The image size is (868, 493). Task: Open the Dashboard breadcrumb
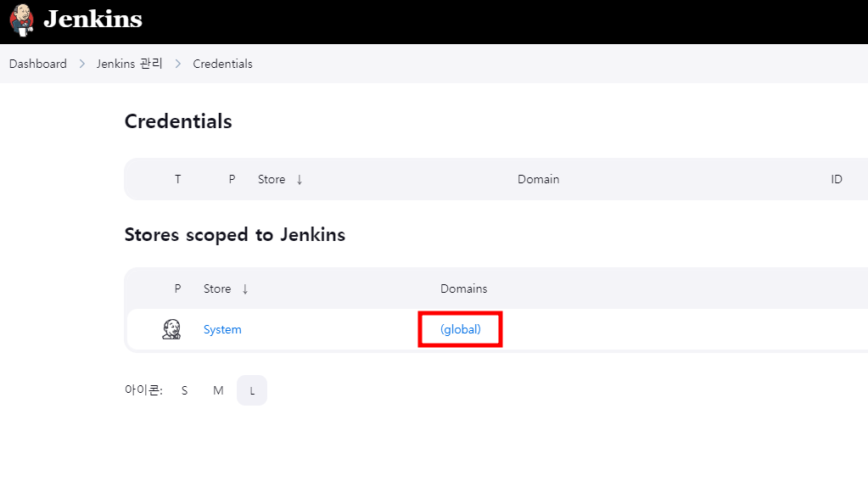point(37,64)
